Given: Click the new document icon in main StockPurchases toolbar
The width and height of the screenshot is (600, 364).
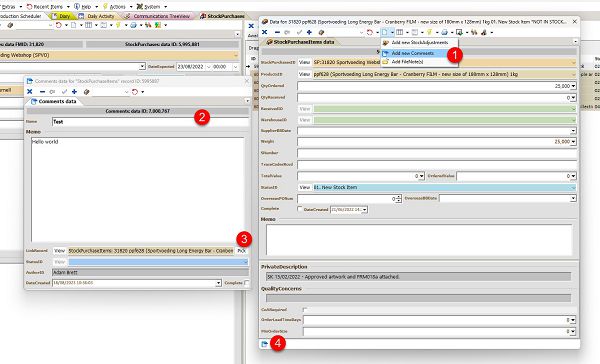Looking at the screenshot, I should 73,25.
